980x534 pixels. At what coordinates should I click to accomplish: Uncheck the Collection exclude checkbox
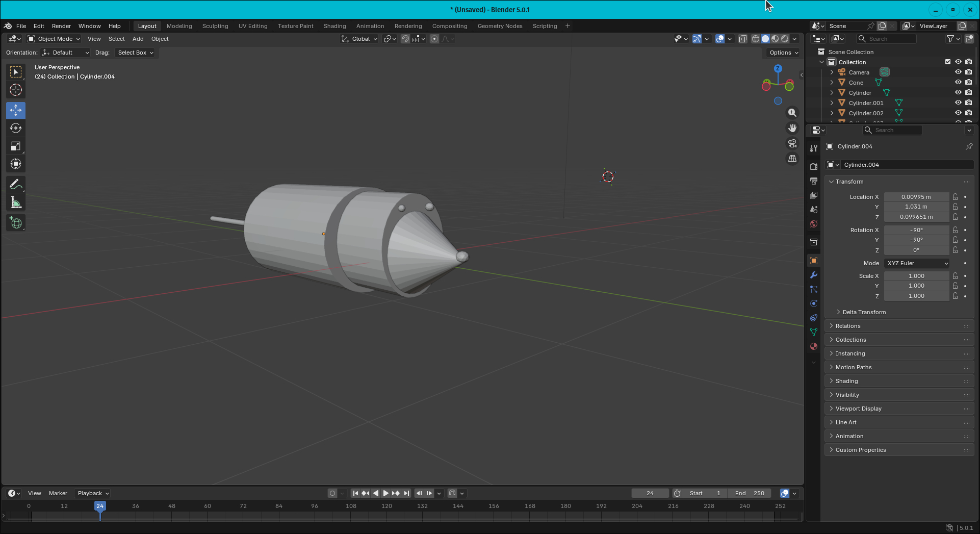pos(948,62)
